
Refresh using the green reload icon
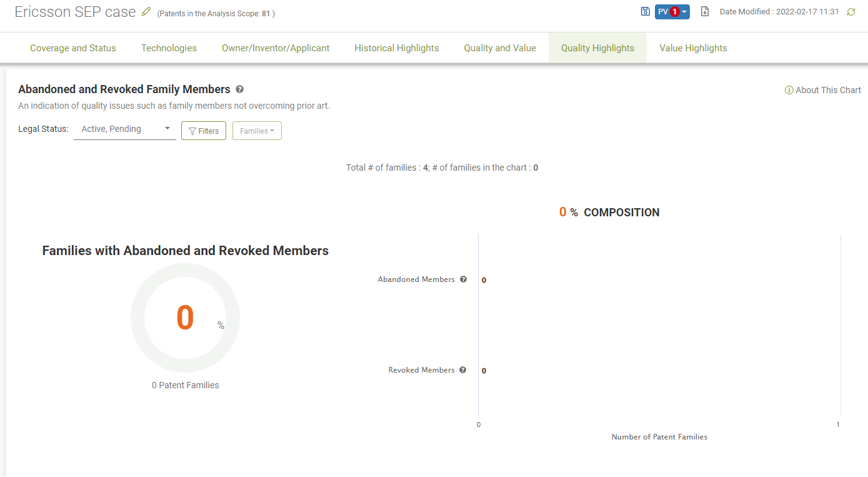[x=851, y=12]
